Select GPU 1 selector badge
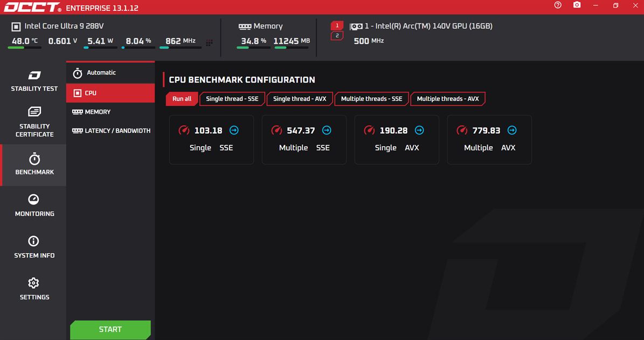Screen dimensions: 644x340 (x=337, y=25)
